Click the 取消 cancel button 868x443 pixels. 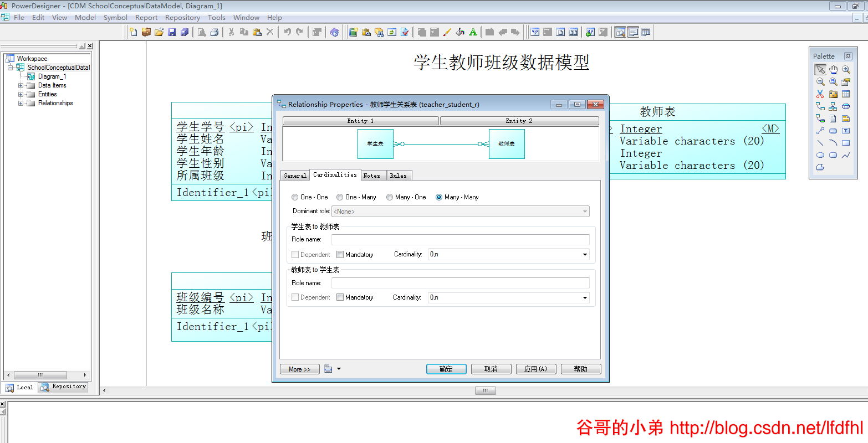point(491,369)
